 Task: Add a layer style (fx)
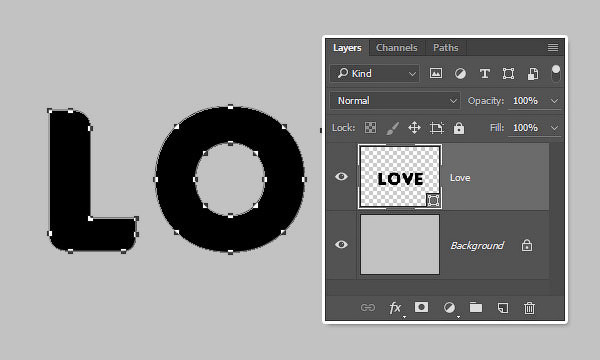(x=395, y=308)
